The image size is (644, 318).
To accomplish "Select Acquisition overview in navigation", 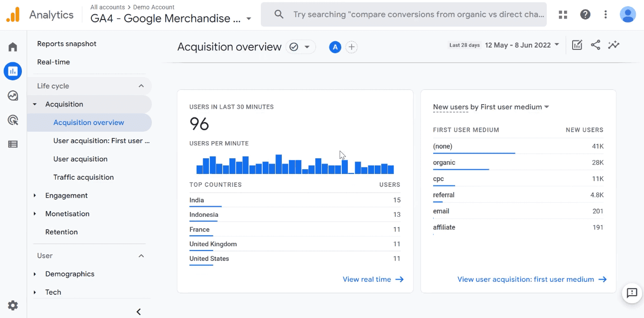I will coord(89,123).
